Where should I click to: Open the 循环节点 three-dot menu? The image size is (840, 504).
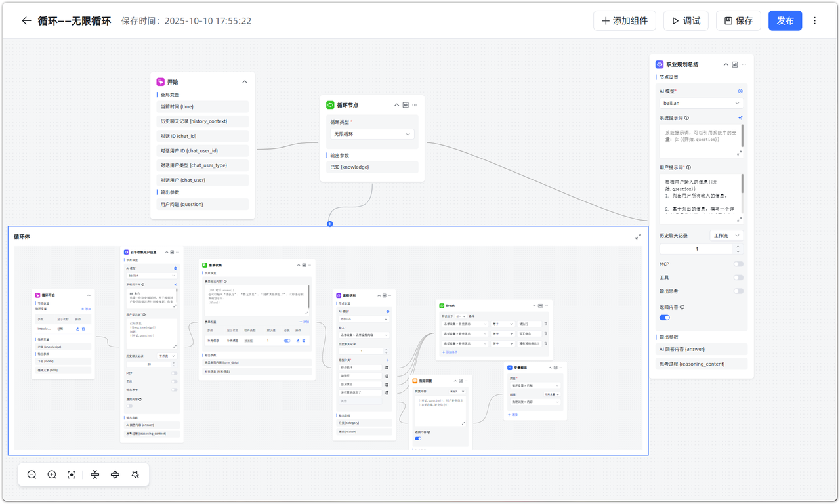click(x=415, y=105)
